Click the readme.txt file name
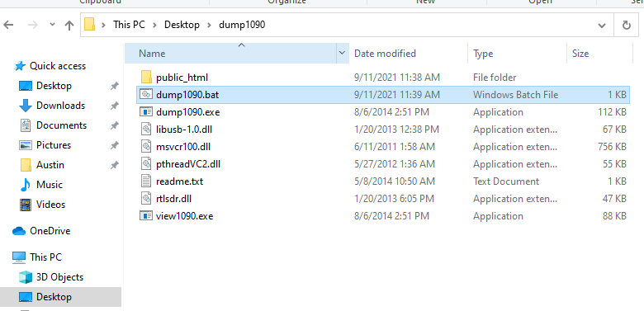 179,181
